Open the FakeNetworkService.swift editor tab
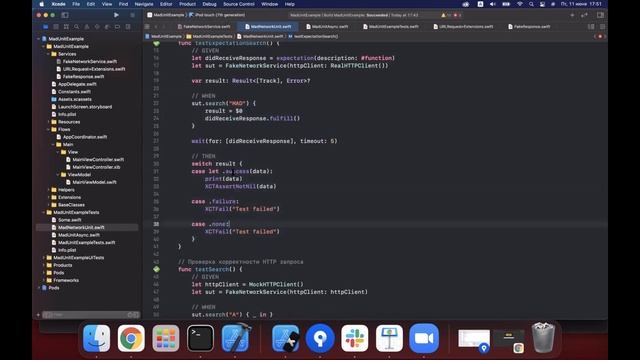Image resolution: width=640 pixels, height=360 pixels. [x=204, y=27]
